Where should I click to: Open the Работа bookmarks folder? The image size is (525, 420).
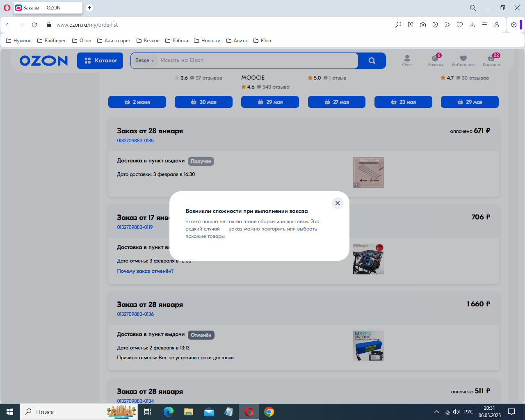(176, 41)
